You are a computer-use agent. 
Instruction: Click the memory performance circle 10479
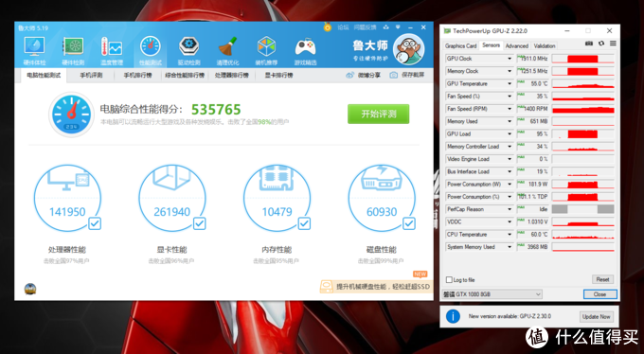(x=277, y=199)
